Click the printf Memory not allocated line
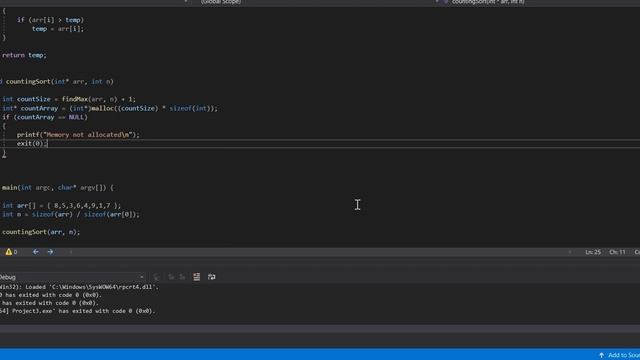Screen dimensions: 640x360 [x=78, y=135]
